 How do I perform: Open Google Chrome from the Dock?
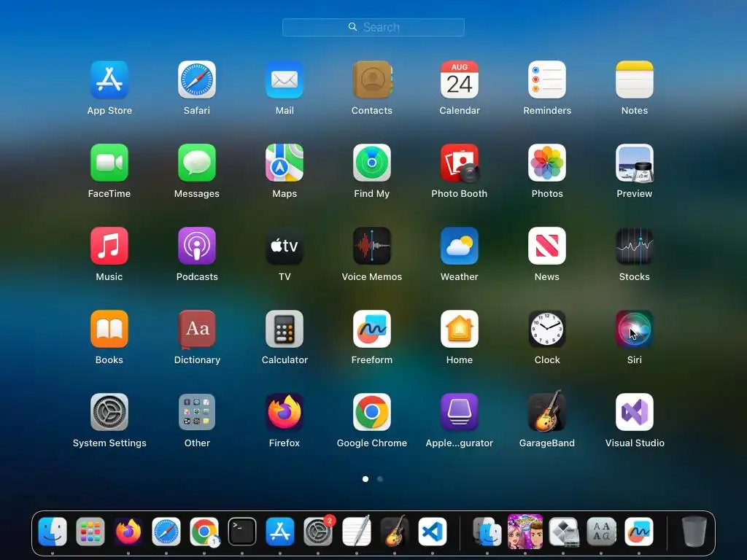tap(204, 532)
